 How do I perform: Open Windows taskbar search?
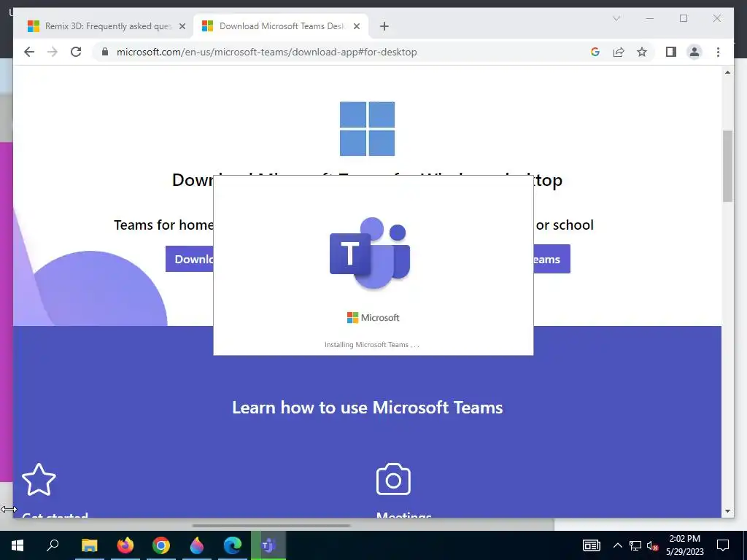(53, 545)
